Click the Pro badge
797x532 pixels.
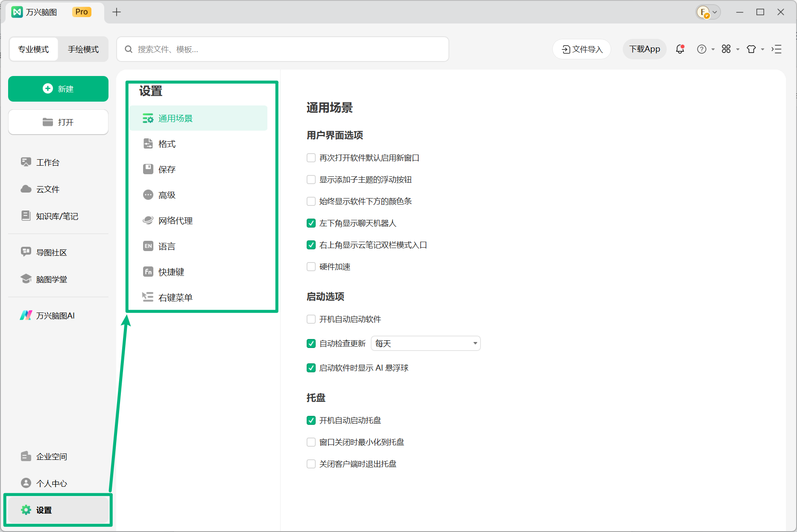(x=82, y=12)
